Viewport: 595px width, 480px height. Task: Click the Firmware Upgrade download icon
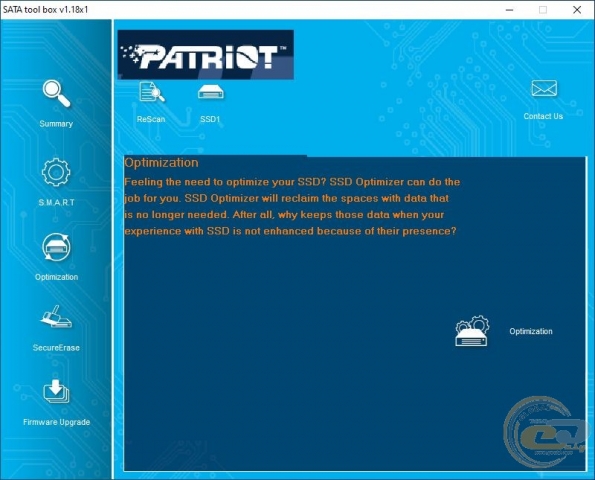click(x=56, y=391)
